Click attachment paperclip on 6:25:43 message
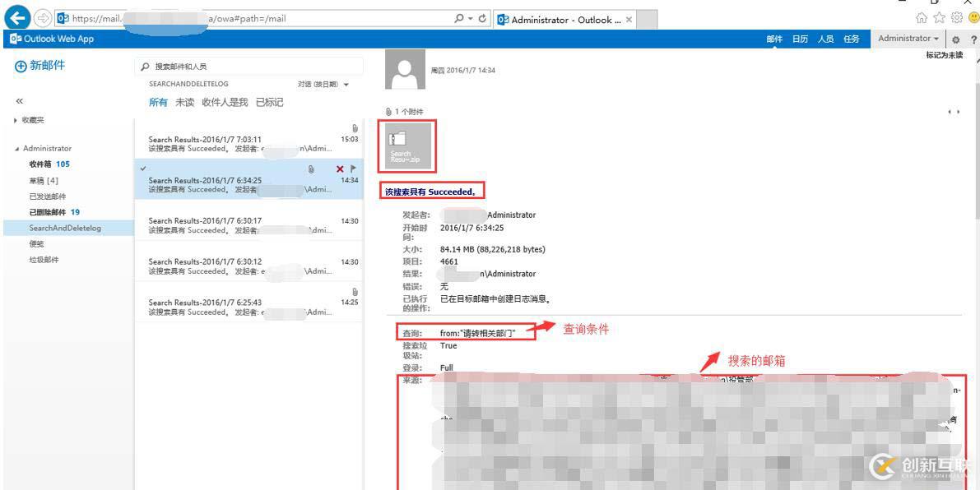The width and height of the screenshot is (980, 490). tap(355, 292)
